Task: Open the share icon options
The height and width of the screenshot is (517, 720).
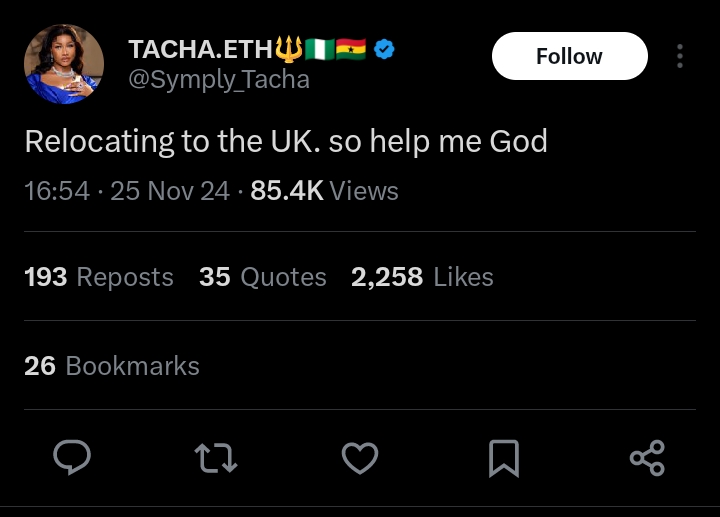Action: [x=647, y=458]
